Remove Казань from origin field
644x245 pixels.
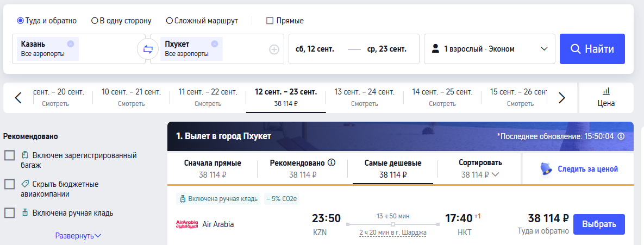tap(71, 44)
